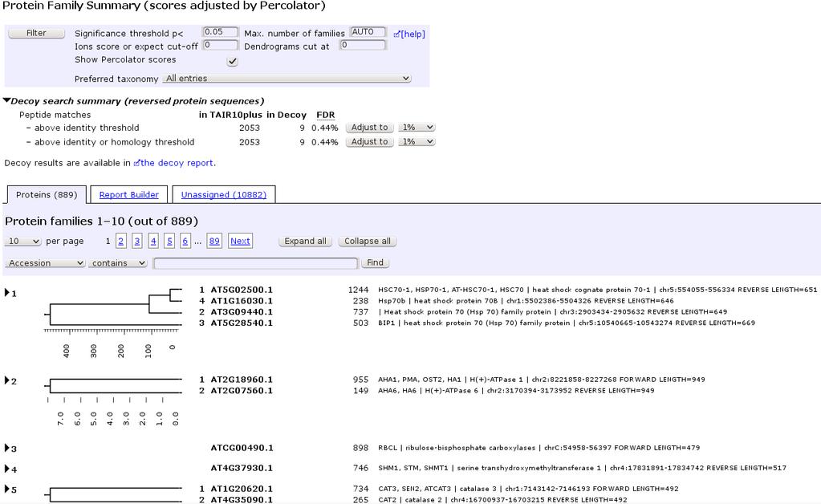Viewport: 821px width, 504px height.
Task: Click score 898 for RBCL
Action: coord(361,448)
